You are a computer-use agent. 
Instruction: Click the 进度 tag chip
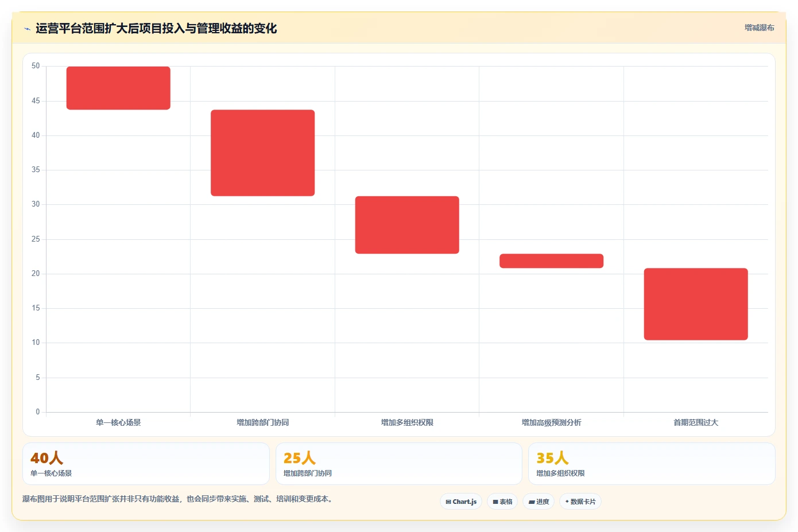539,502
